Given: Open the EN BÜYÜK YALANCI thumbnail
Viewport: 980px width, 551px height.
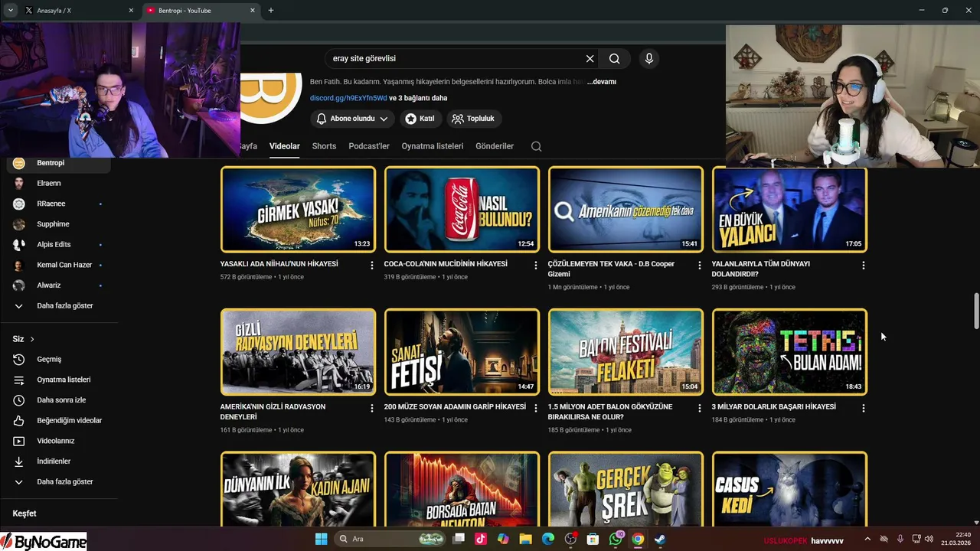Looking at the screenshot, I should (x=789, y=210).
